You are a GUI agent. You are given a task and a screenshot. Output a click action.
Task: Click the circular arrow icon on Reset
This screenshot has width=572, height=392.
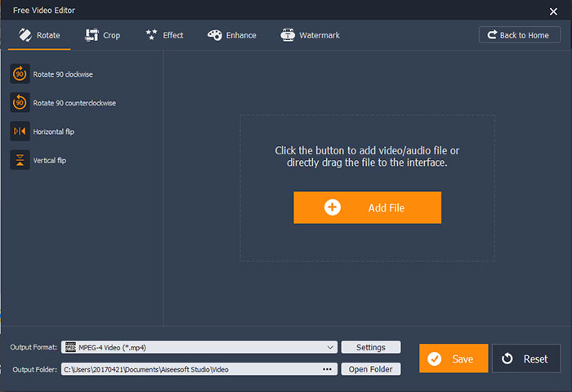click(x=507, y=359)
